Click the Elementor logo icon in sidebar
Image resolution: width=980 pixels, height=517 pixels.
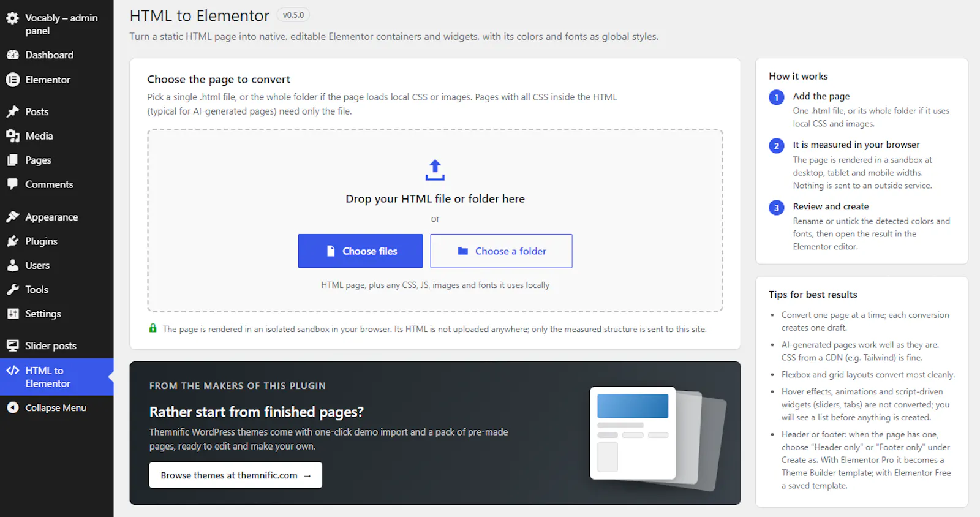coord(13,80)
